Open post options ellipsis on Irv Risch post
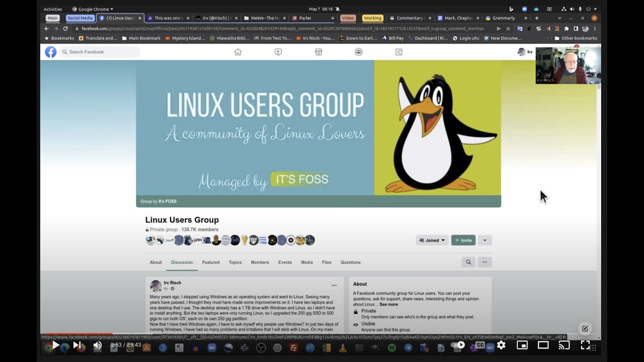The height and width of the screenshot is (362, 644). coord(334,286)
